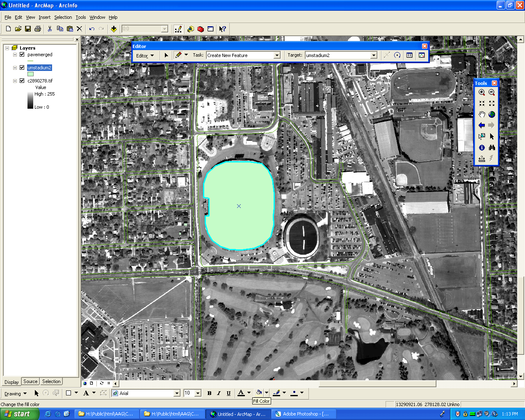This screenshot has height=420, width=525.
Task: Uncheck the umstadium2 layer checkbox
Action: tap(22, 68)
